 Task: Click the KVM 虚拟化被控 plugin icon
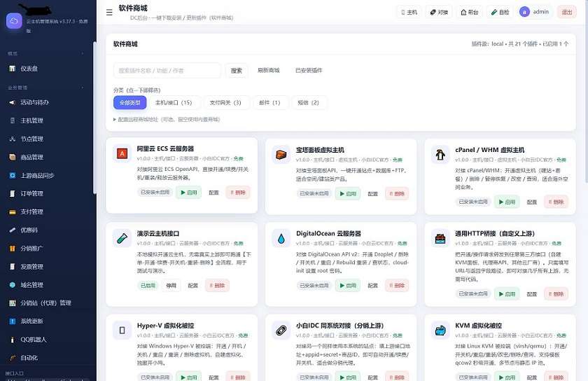point(440,331)
